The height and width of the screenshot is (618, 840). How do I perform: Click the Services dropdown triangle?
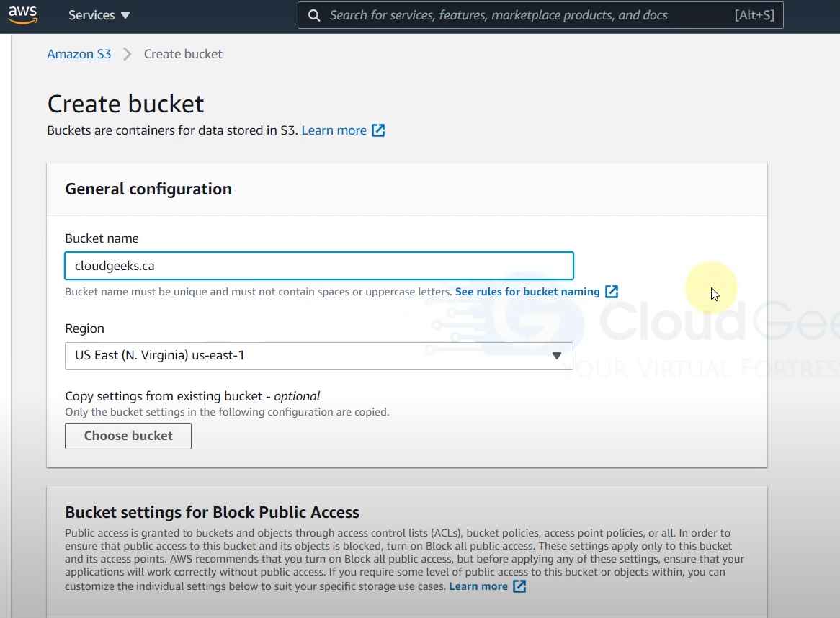125,16
